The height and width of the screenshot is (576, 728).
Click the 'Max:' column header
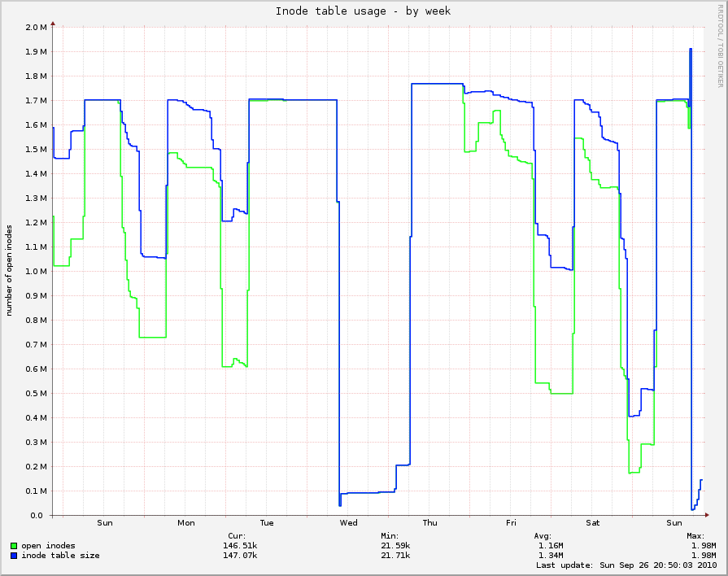coord(695,536)
